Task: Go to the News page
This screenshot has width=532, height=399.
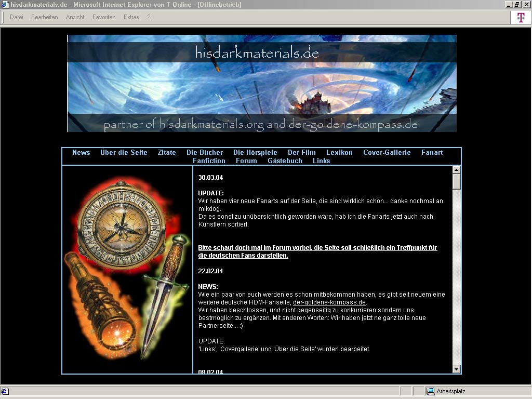Action: coord(81,152)
